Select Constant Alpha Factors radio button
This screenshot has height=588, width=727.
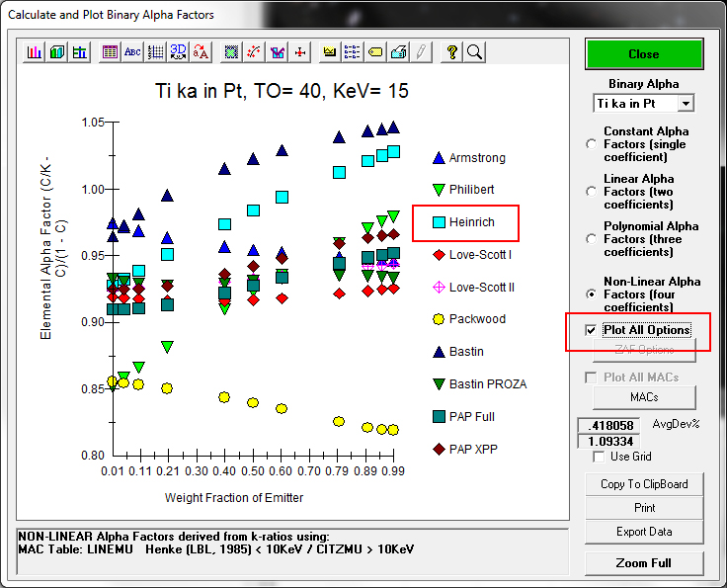click(x=593, y=144)
